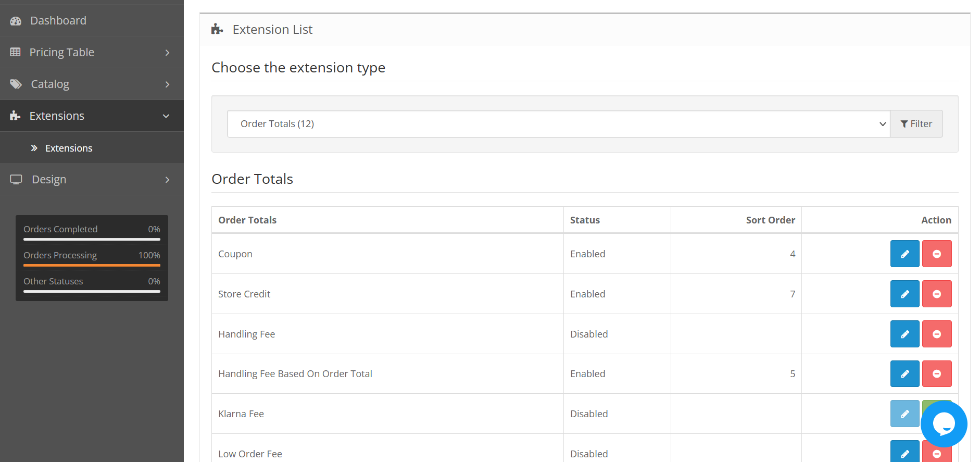The width and height of the screenshot is (980, 462).
Task: Collapse the Extensions sidebar section
Action: (x=92, y=116)
